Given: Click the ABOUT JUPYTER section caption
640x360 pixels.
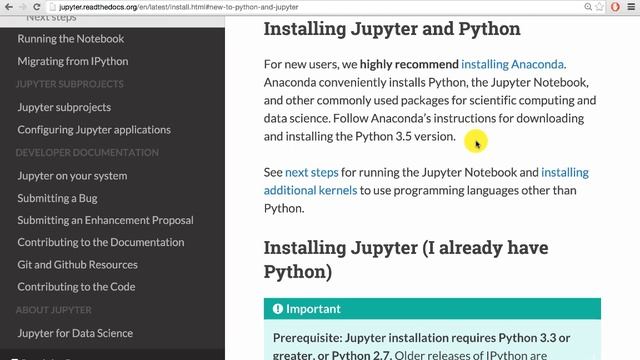Looking at the screenshot, I should point(53,310).
